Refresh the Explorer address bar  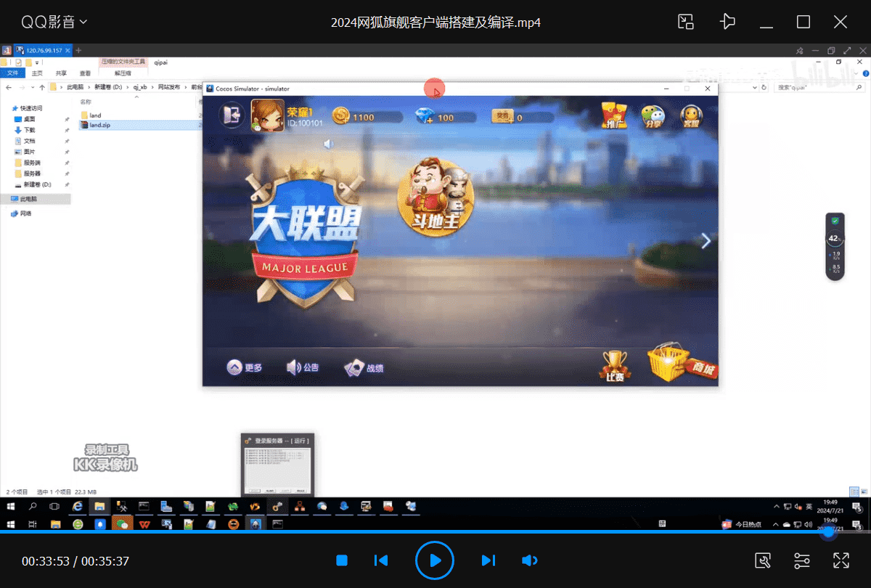coord(764,87)
